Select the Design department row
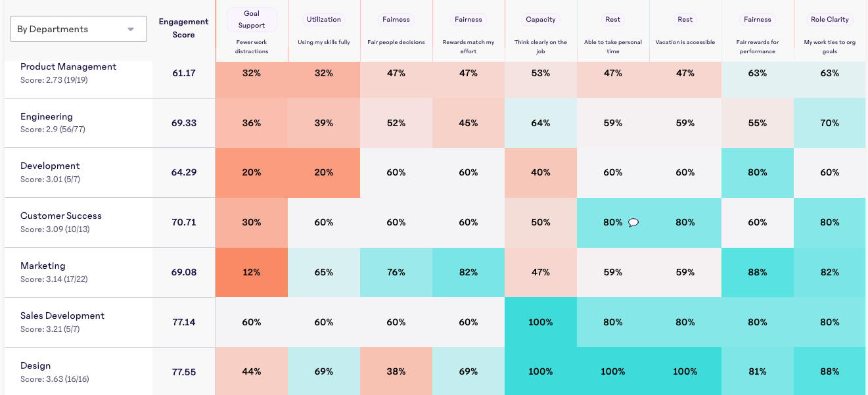This screenshot has width=868, height=395. (x=35, y=366)
